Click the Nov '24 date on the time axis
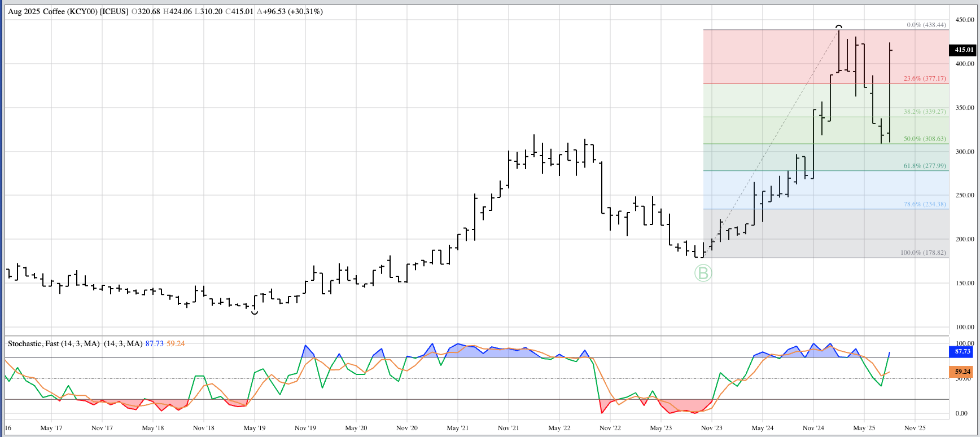This screenshot has width=980, height=437. click(x=813, y=428)
